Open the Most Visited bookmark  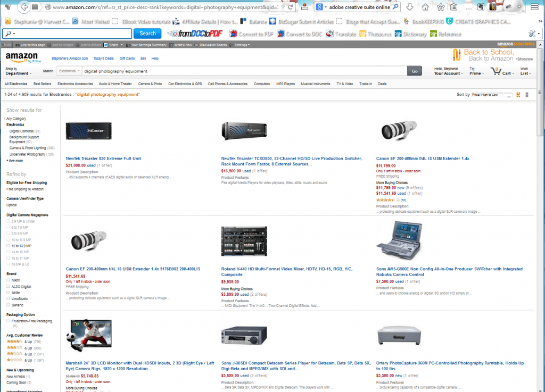90,21
